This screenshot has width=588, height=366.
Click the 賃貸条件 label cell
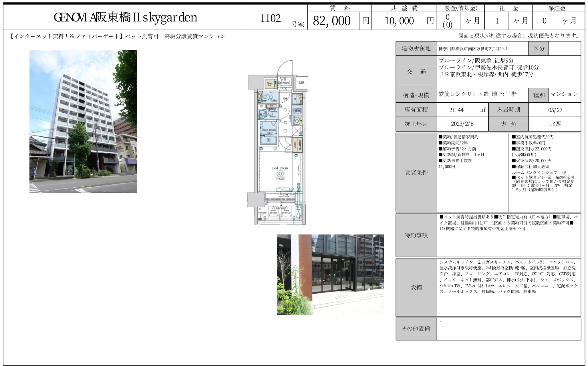coord(416,172)
